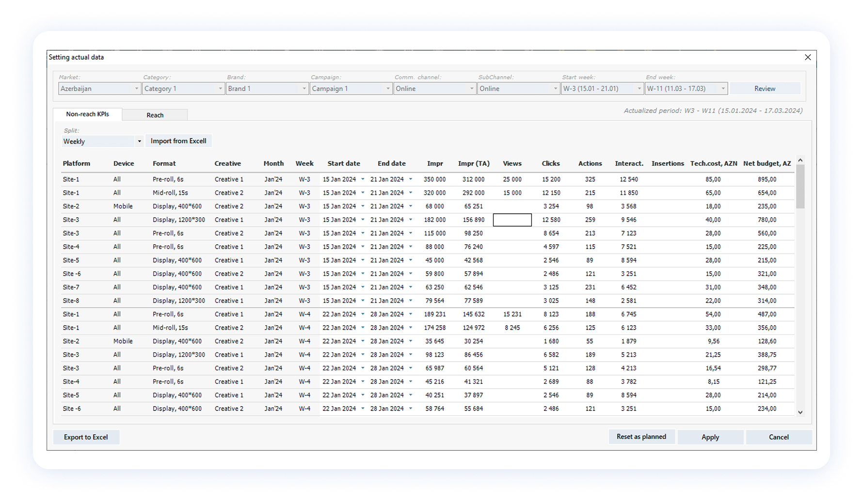Click the End date column header
The width and height of the screenshot is (863, 504).
[392, 163]
